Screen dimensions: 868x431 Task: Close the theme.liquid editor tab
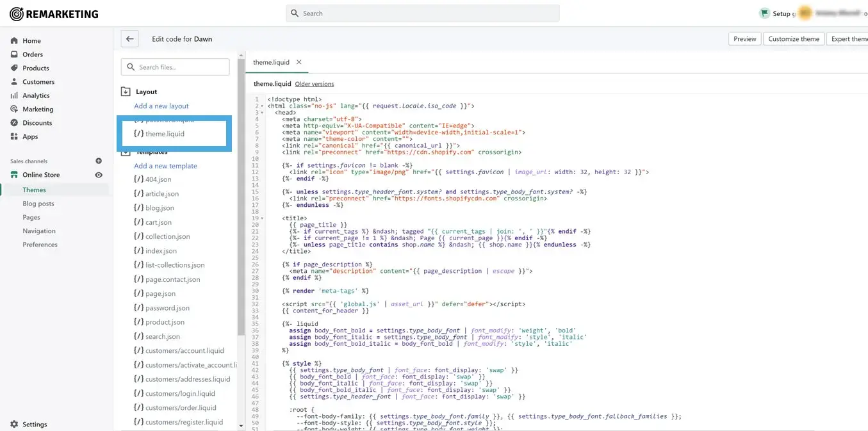coord(299,62)
